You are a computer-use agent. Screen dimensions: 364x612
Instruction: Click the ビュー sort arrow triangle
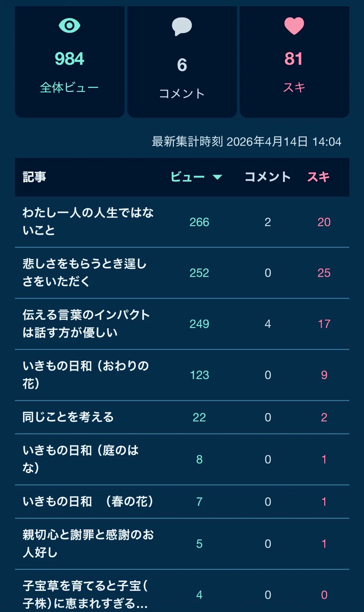[x=217, y=177]
